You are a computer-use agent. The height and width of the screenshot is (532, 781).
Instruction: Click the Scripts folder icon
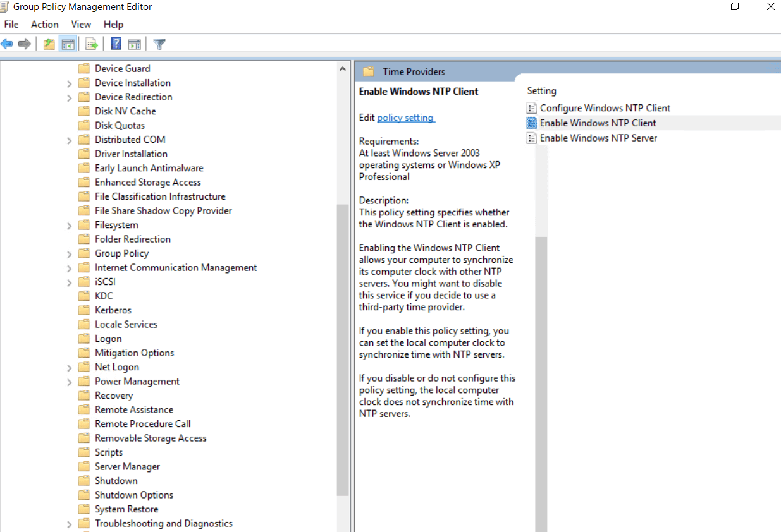[84, 452]
